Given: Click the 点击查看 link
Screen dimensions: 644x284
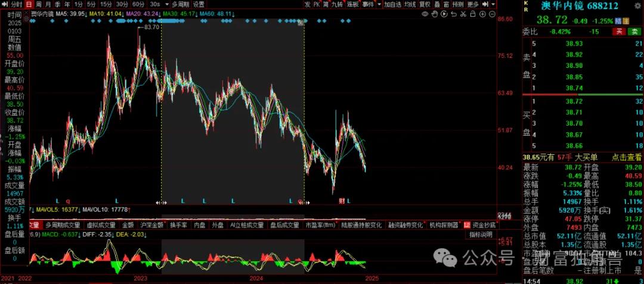Looking at the screenshot, I should 628,157.
